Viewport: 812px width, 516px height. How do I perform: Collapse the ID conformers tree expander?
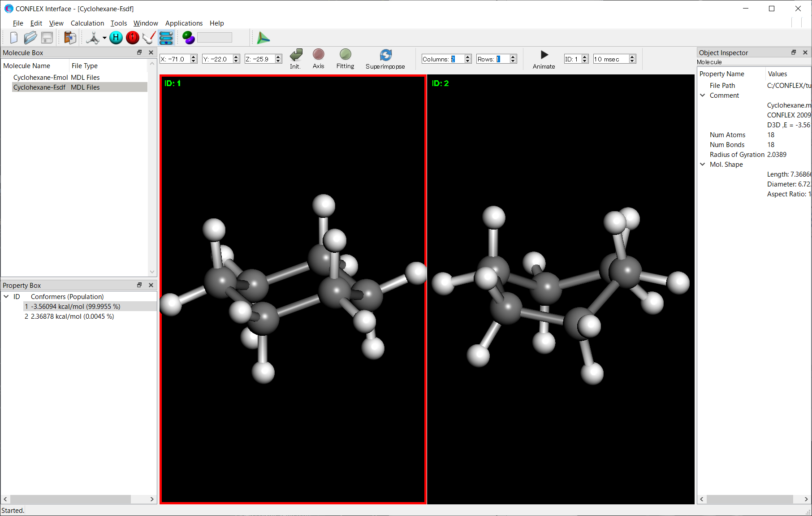point(6,297)
